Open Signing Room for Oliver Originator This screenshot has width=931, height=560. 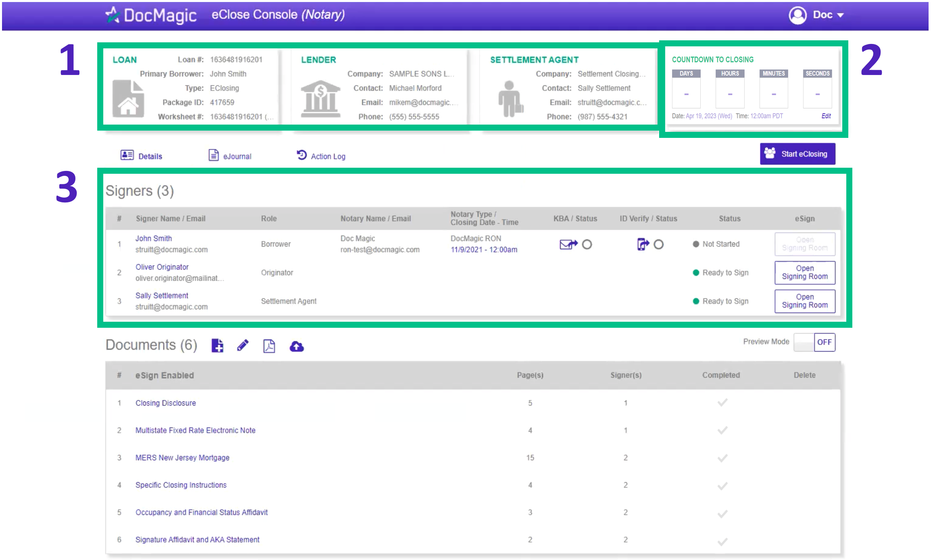(805, 273)
